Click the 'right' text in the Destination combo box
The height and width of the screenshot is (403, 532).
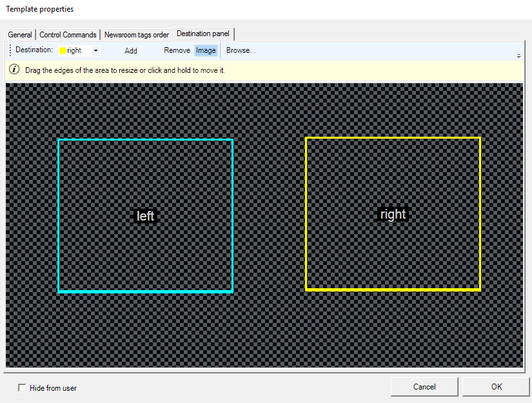click(74, 51)
